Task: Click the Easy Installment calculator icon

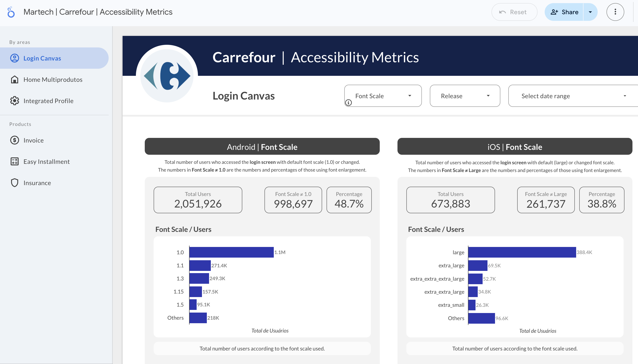Action: point(14,161)
